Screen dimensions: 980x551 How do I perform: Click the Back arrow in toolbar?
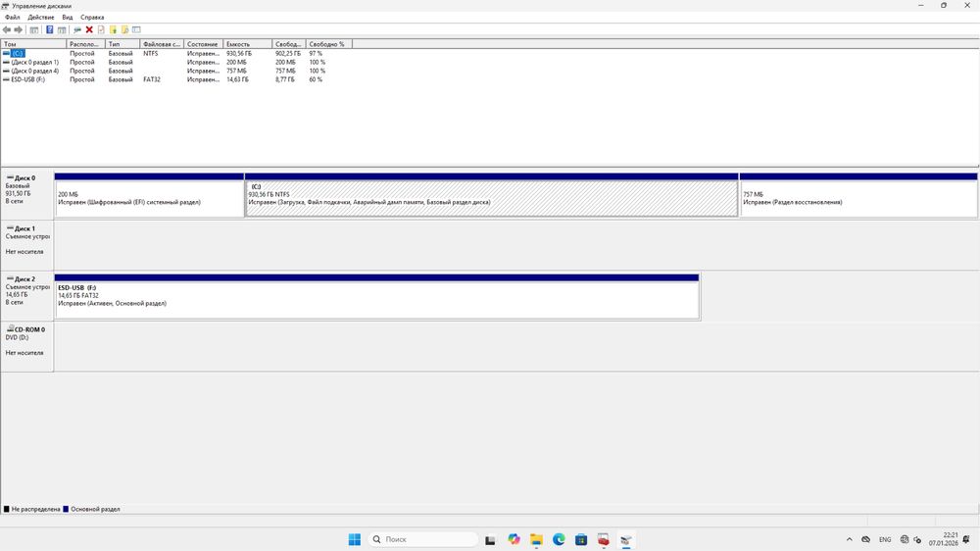(6, 30)
